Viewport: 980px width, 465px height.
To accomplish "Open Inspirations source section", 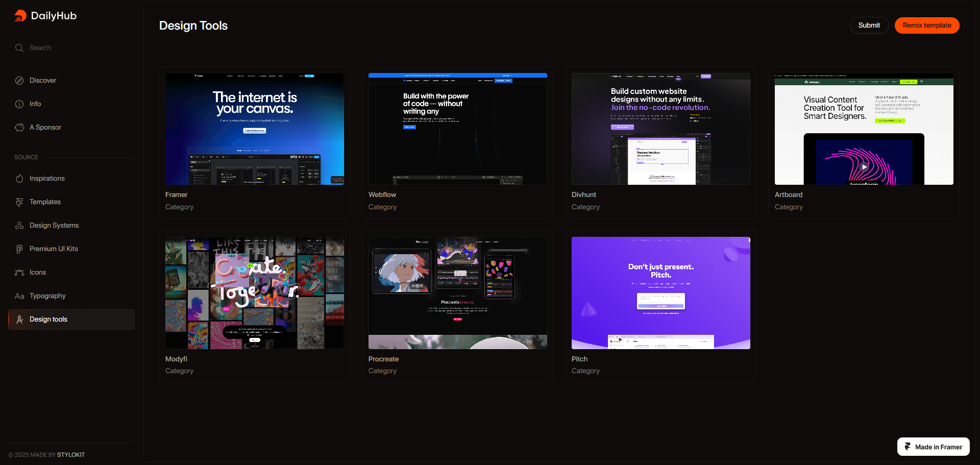I will pos(71,179).
